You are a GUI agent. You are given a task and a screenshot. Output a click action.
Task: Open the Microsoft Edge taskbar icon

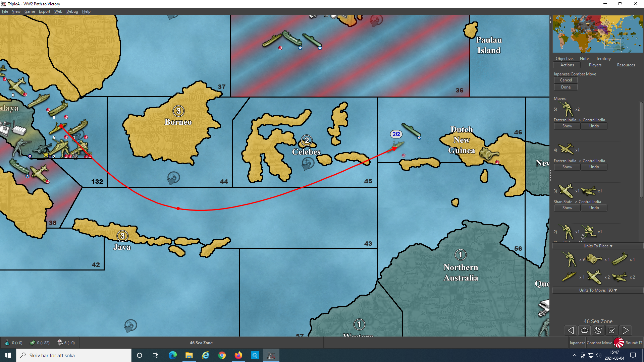point(173,355)
